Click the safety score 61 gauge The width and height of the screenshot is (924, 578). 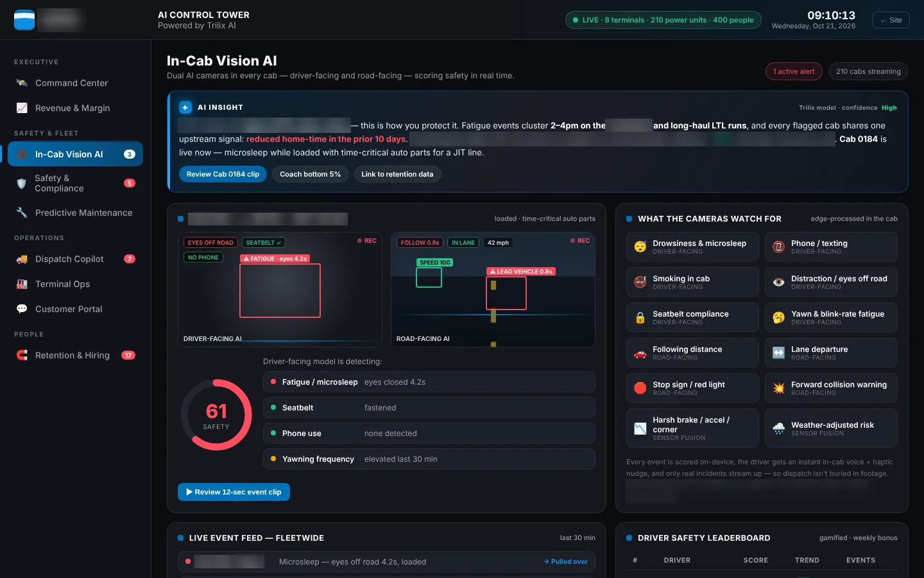tap(216, 415)
